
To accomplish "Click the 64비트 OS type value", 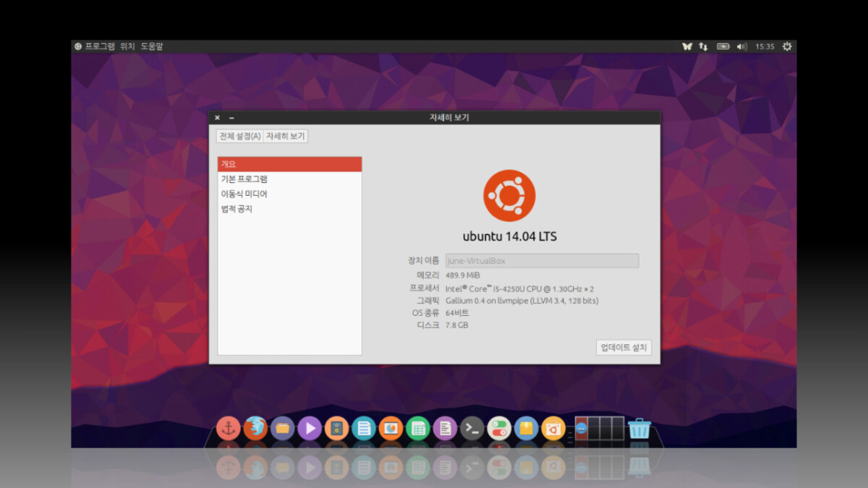I will point(457,313).
